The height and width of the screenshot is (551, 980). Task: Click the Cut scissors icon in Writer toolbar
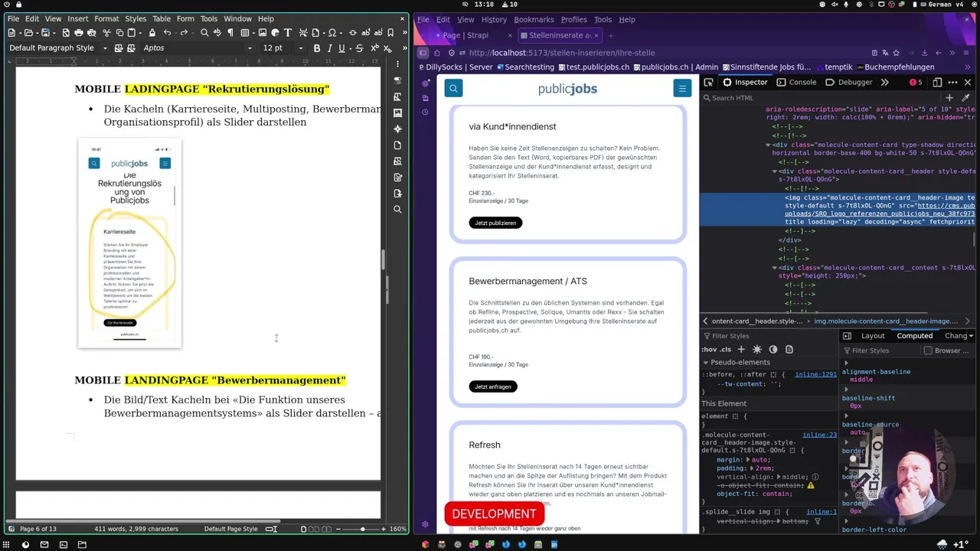click(106, 33)
